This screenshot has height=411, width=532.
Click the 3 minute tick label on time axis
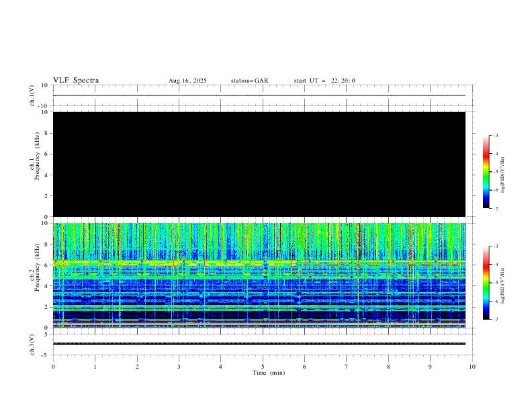coord(179,367)
